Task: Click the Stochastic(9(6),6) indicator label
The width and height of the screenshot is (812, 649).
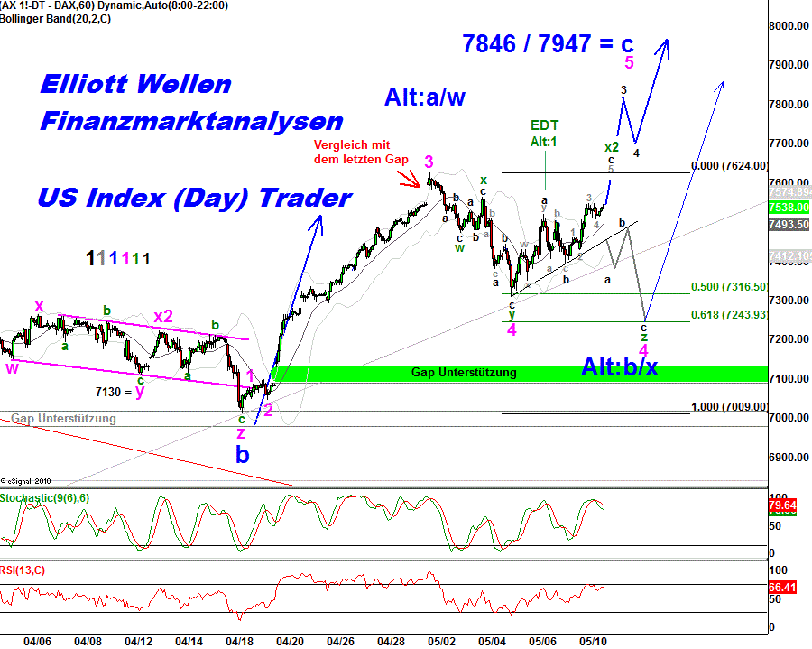Action: pos(47,496)
